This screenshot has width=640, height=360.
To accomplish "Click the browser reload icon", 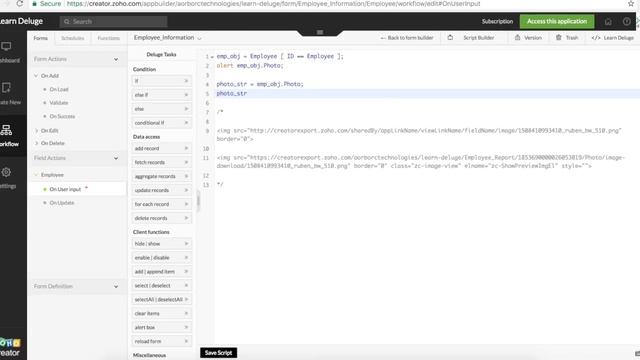I will coord(19,4).
